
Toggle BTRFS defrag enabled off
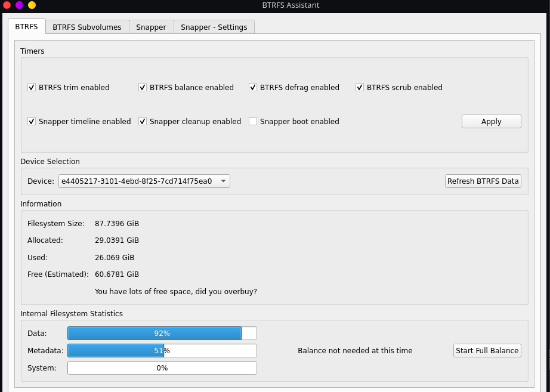[x=253, y=87]
